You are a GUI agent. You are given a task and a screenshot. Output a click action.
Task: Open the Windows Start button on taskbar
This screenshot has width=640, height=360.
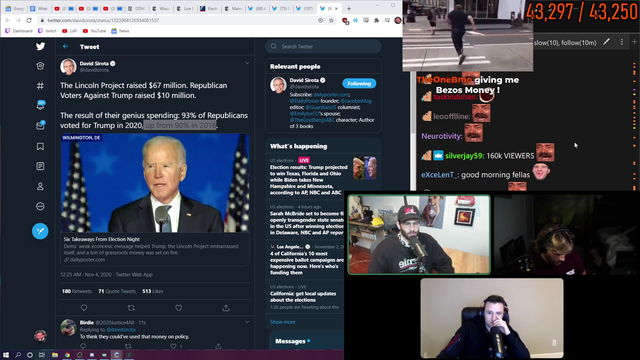click(6, 355)
